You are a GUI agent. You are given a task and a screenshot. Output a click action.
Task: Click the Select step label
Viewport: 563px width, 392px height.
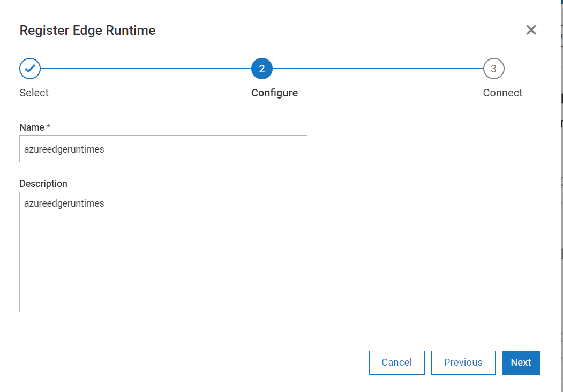tap(34, 93)
